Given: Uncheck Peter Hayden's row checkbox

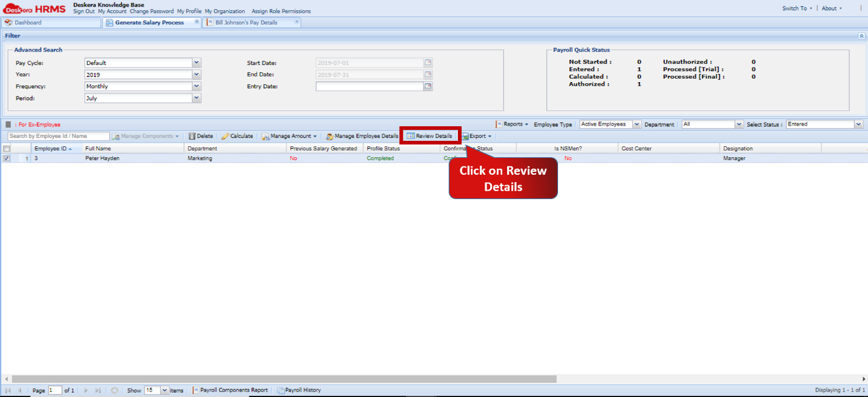Looking at the screenshot, I should [5, 158].
